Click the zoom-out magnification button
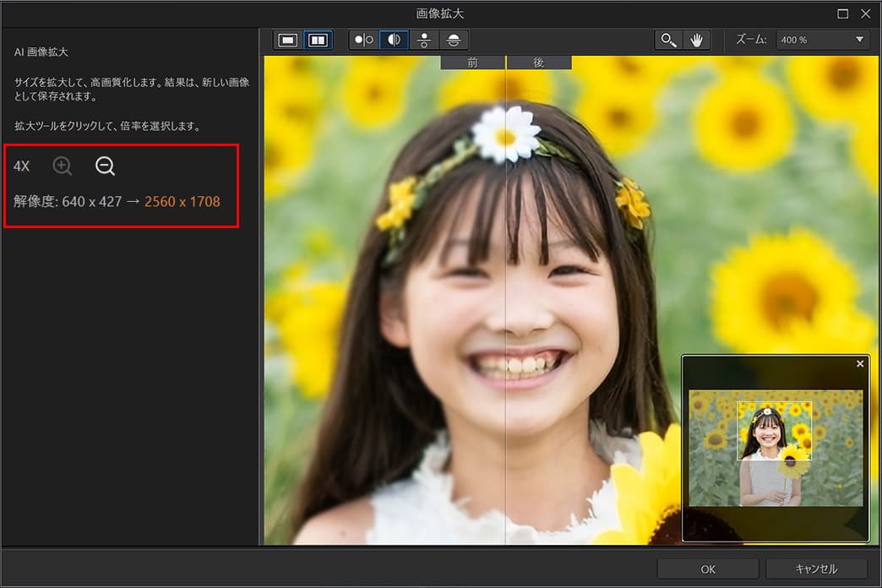The height and width of the screenshot is (588, 882). tap(105, 166)
